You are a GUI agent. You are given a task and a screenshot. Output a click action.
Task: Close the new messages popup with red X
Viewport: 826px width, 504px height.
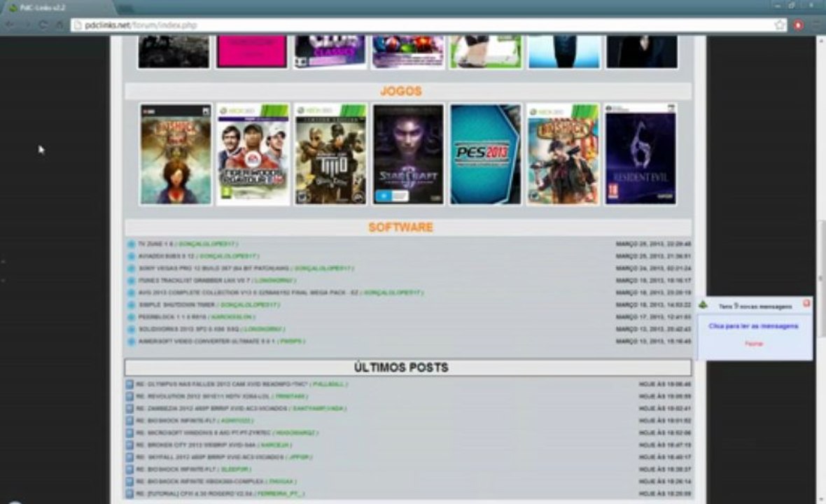(806, 303)
